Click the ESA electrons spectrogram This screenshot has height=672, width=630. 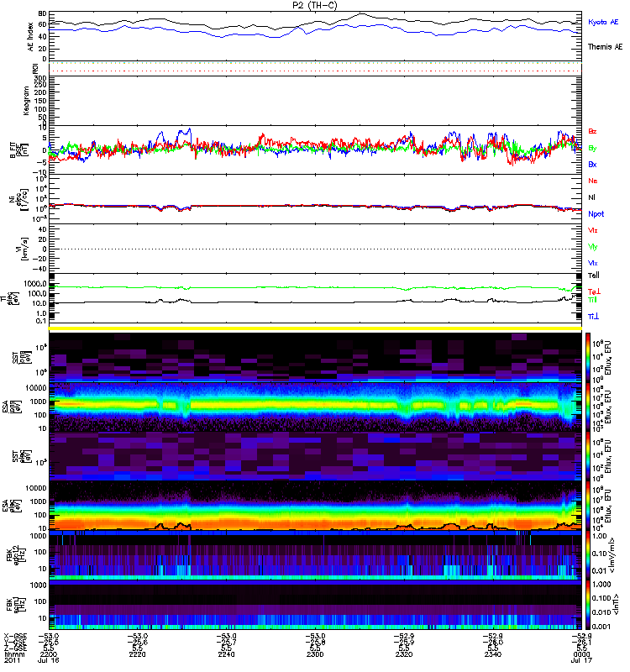316,506
